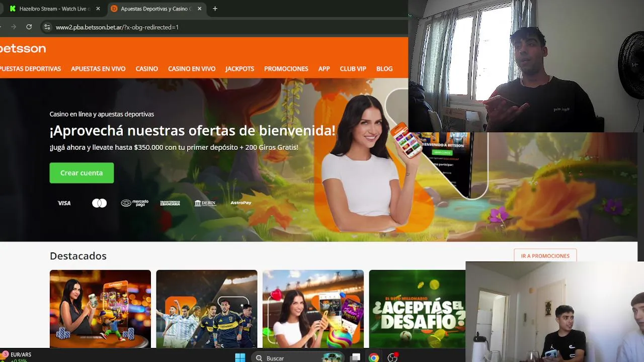Screen dimensions: 644x362
Task: Open the woman with phone promotion thumbnail
Action: 313,309
